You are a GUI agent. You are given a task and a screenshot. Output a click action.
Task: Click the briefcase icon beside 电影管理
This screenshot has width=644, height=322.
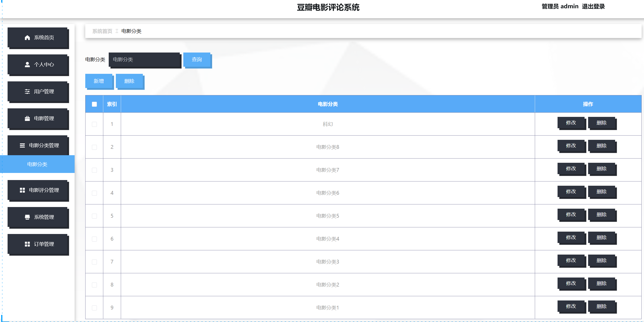tap(27, 118)
